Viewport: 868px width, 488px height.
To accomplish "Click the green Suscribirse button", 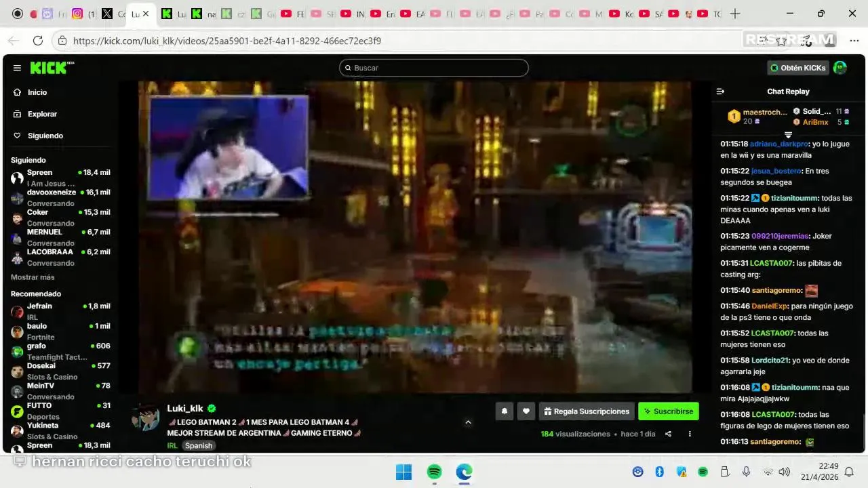I will pos(668,411).
